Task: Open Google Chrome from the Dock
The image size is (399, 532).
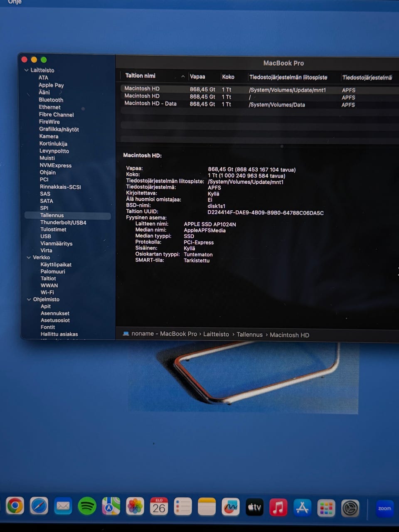Action: [15, 506]
